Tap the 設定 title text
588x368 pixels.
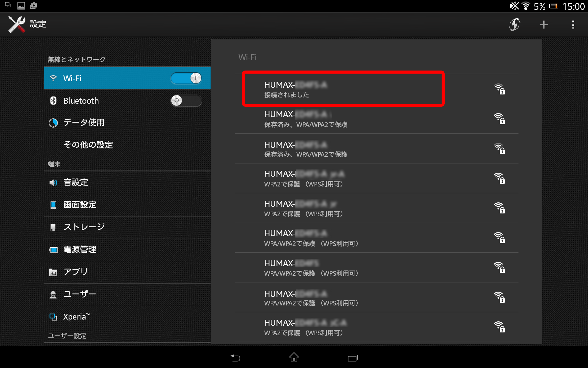tap(38, 24)
